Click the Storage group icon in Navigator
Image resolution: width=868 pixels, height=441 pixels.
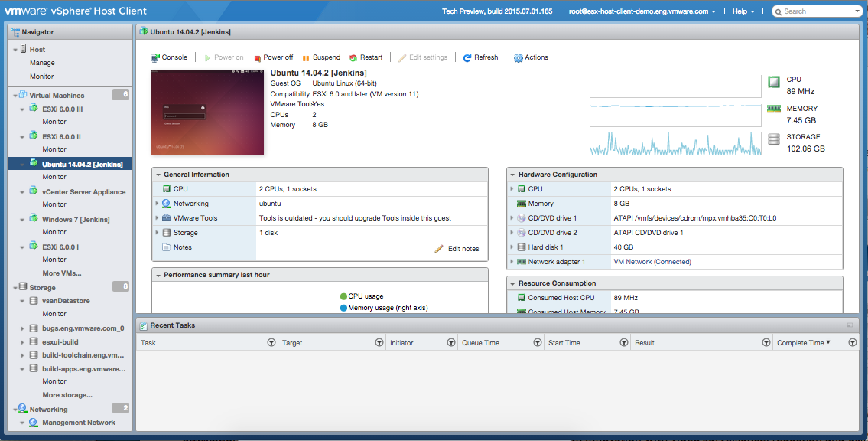point(23,287)
